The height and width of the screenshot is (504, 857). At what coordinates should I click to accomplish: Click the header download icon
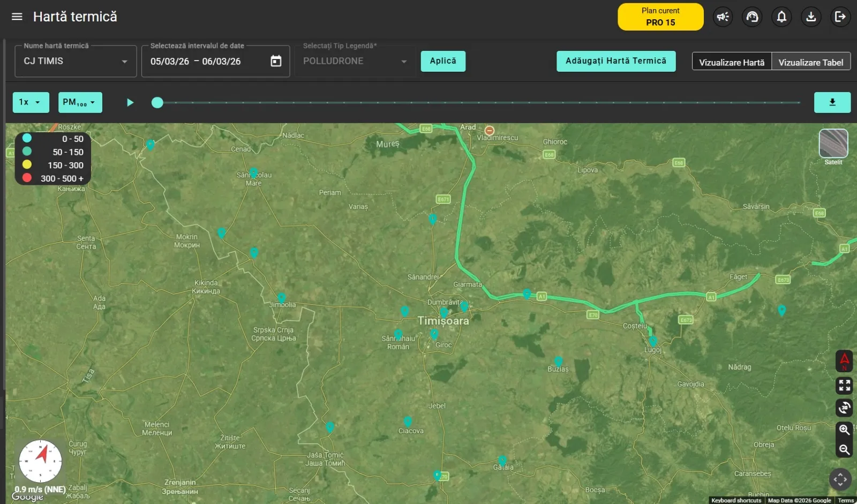pos(811,17)
